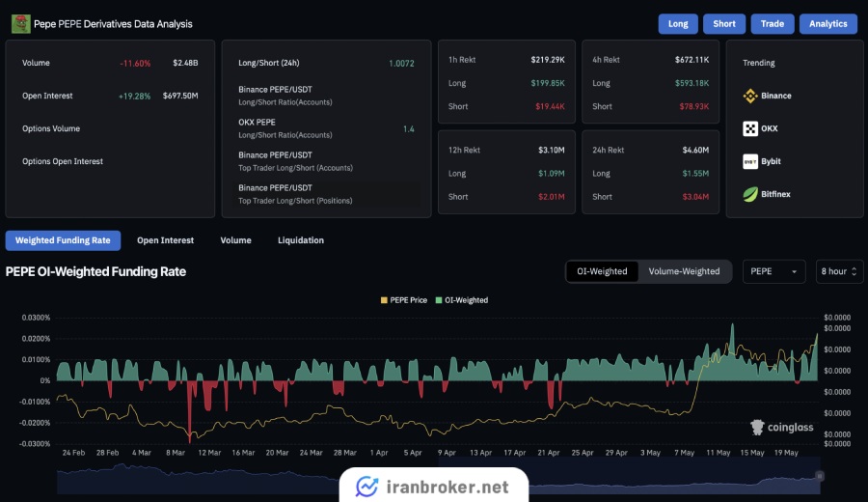Click the 8 Mar date on chart axis
The height and width of the screenshot is (502, 868).
pyautogui.click(x=176, y=453)
